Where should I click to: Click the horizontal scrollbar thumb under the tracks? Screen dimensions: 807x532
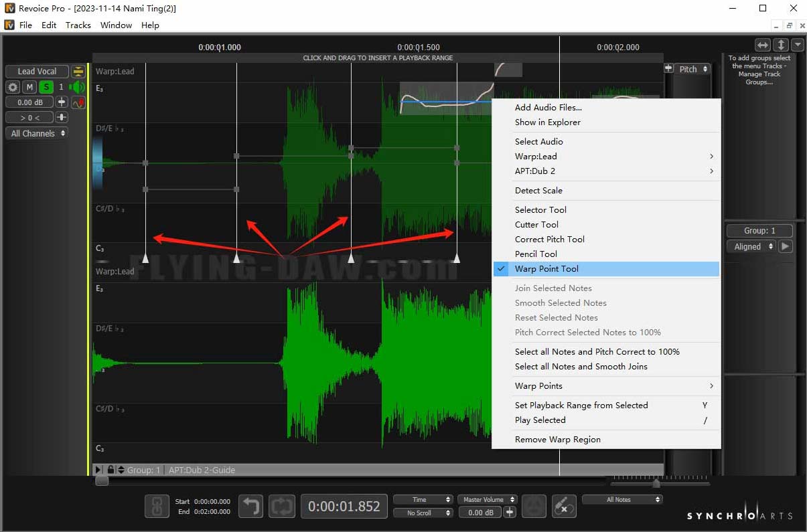[102, 480]
